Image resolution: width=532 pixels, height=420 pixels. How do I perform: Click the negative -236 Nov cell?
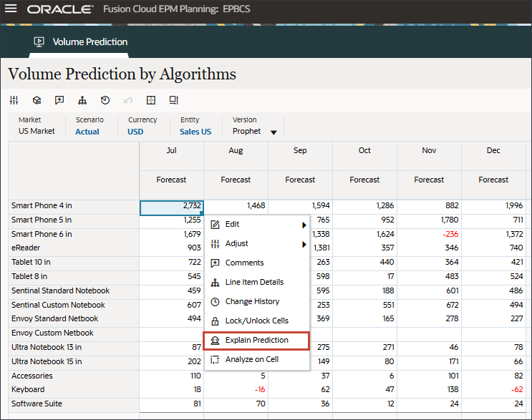coord(429,234)
